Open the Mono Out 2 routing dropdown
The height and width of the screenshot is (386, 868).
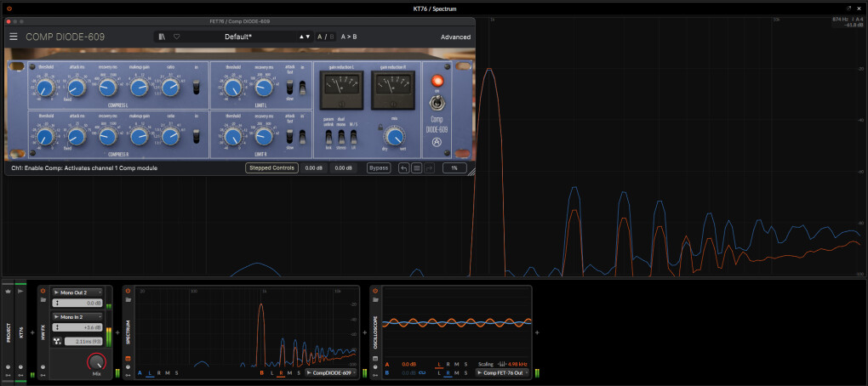coord(76,292)
